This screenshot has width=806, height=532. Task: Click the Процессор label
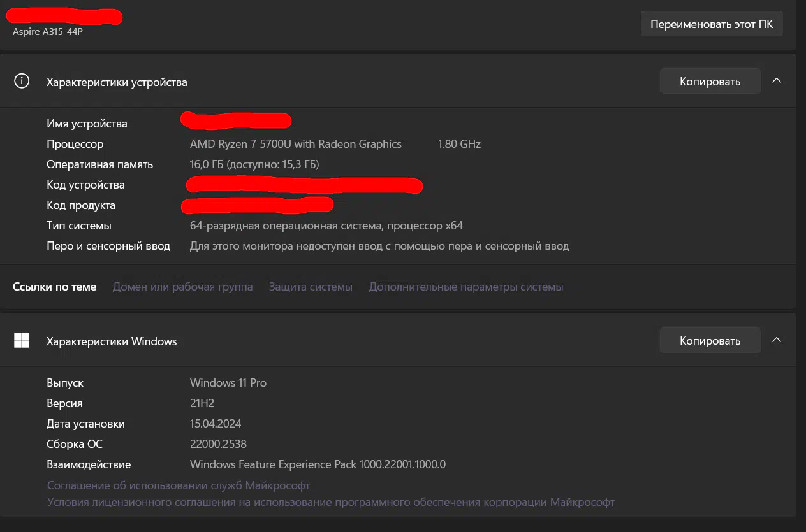[75, 144]
